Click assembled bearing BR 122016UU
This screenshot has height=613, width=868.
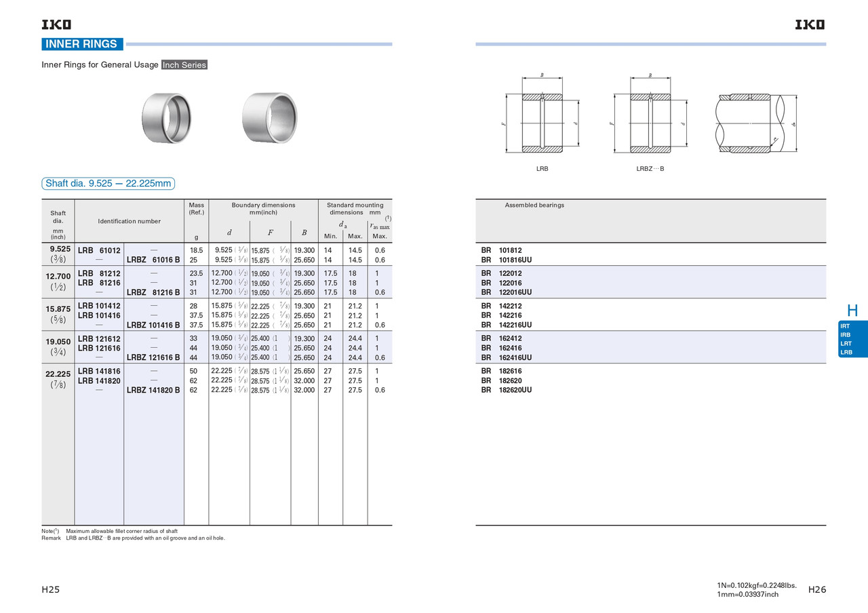click(x=507, y=292)
